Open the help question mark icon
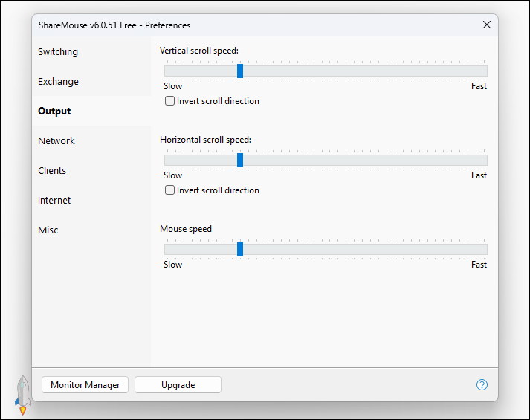530x420 pixels. (482, 384)
